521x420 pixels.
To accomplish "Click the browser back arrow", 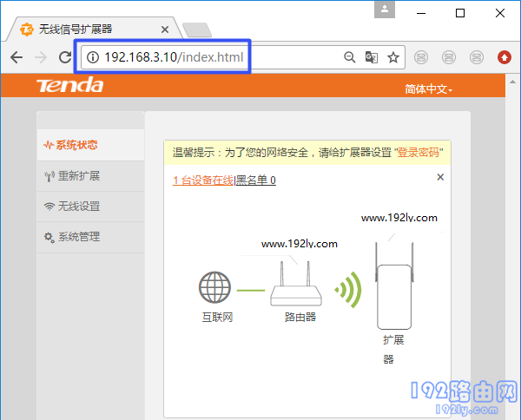I will (x=16, y=57).
